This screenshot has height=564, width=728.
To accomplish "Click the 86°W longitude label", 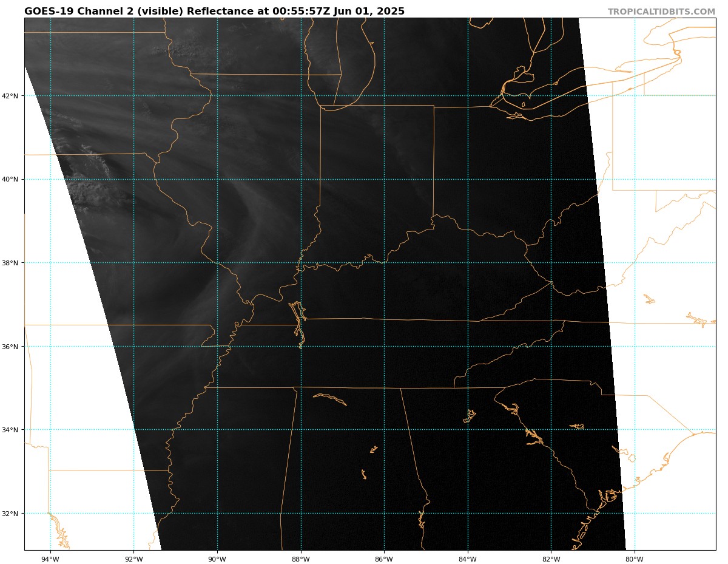I will [384, 559].
